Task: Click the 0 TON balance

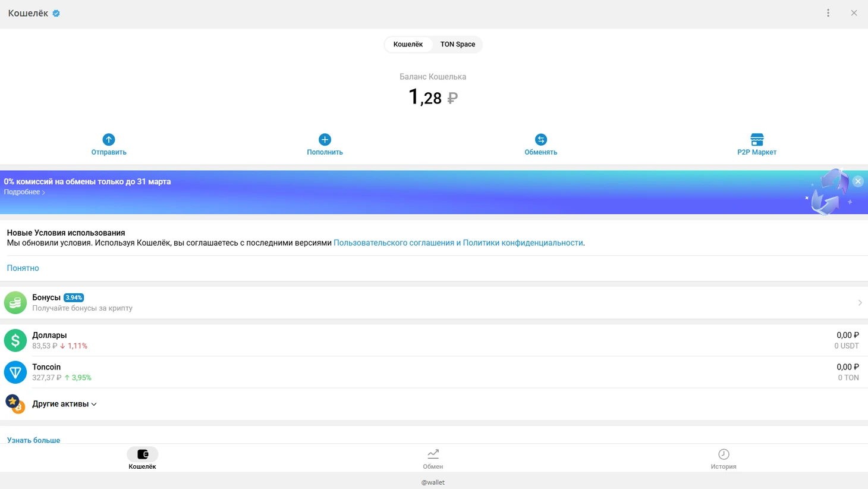Action: tap(848, 378)
